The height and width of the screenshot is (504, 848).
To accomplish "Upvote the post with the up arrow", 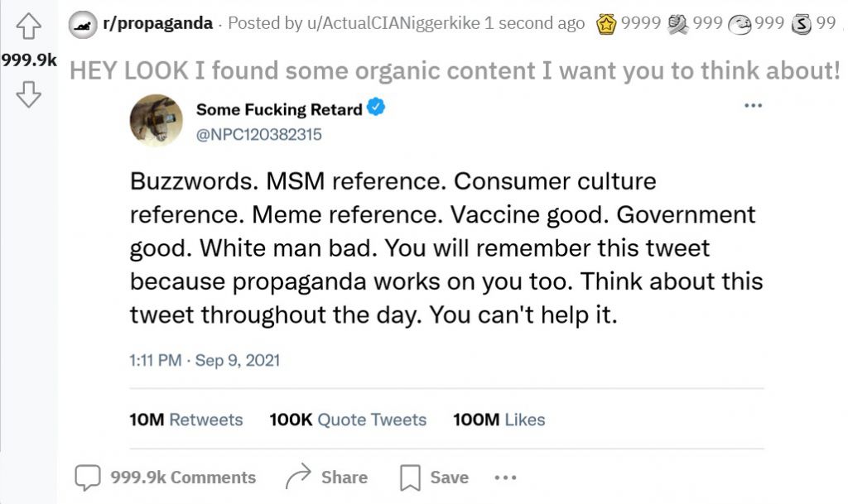I will [x=28, y=28].
